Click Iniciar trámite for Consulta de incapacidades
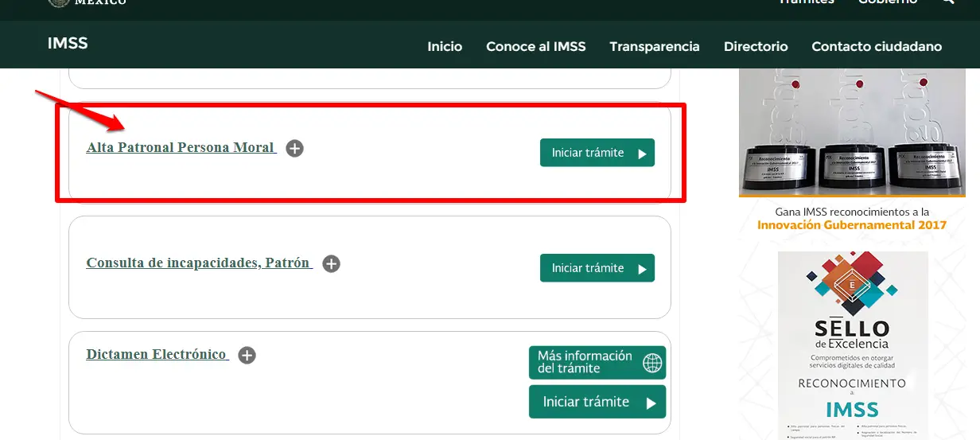 (x=597, y=268)
